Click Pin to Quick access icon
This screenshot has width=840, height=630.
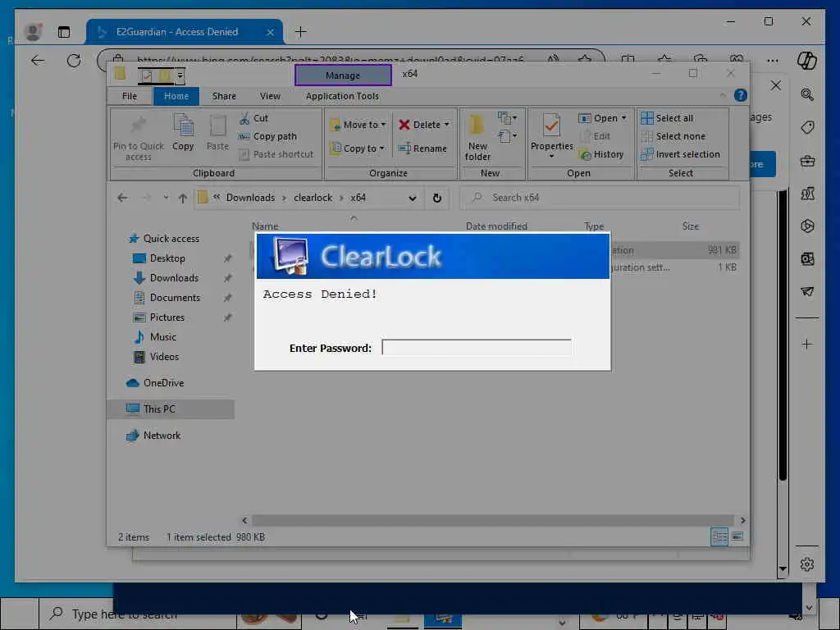click(139, 126)
